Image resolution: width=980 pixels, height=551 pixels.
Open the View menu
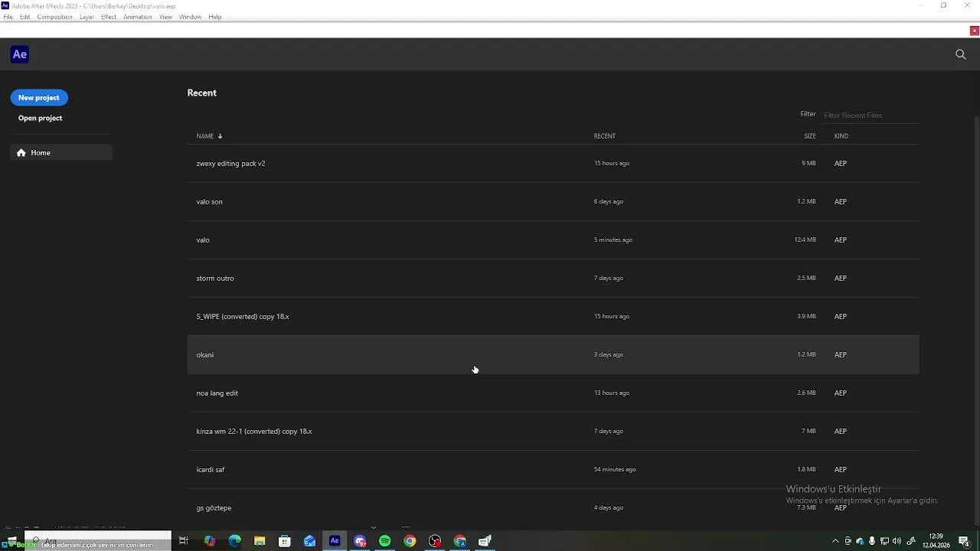pyautogui.click(x=165, y=17)
